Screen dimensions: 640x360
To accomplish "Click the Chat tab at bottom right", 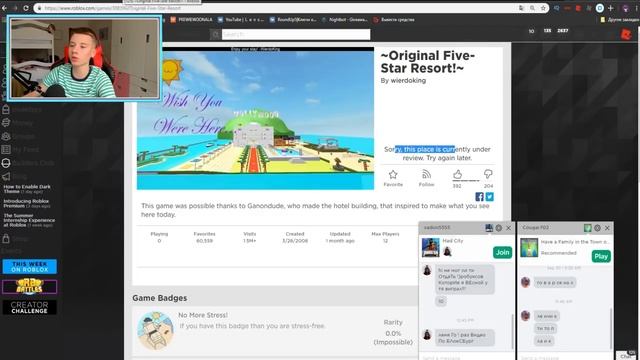I will [627, 355].
